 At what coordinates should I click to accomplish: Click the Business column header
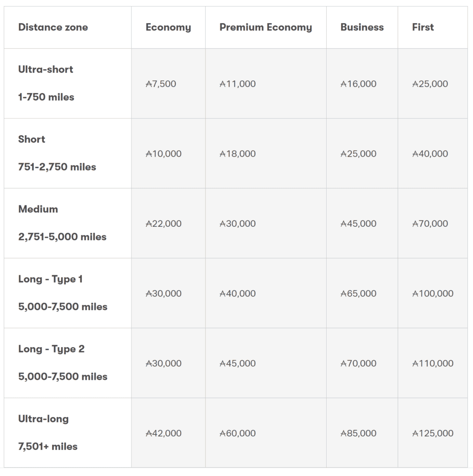[362, 27]
